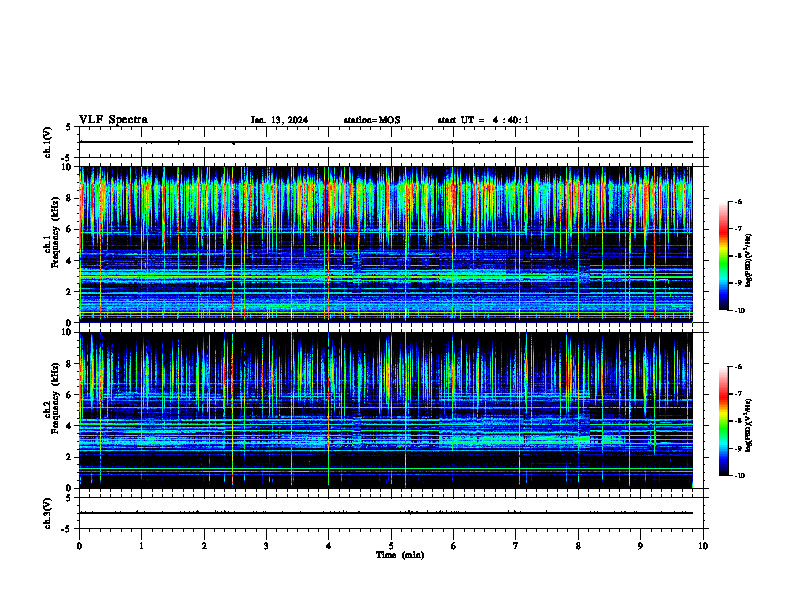792x612 pixels.
Task: Click tick label "8" on the Time axis
Action: [578, 546]
